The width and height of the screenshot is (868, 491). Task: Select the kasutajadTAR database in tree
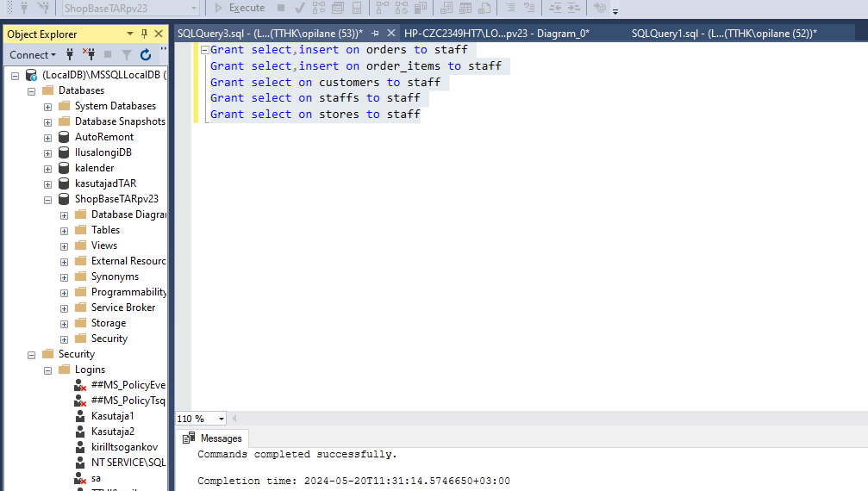(x=105, y=183)
